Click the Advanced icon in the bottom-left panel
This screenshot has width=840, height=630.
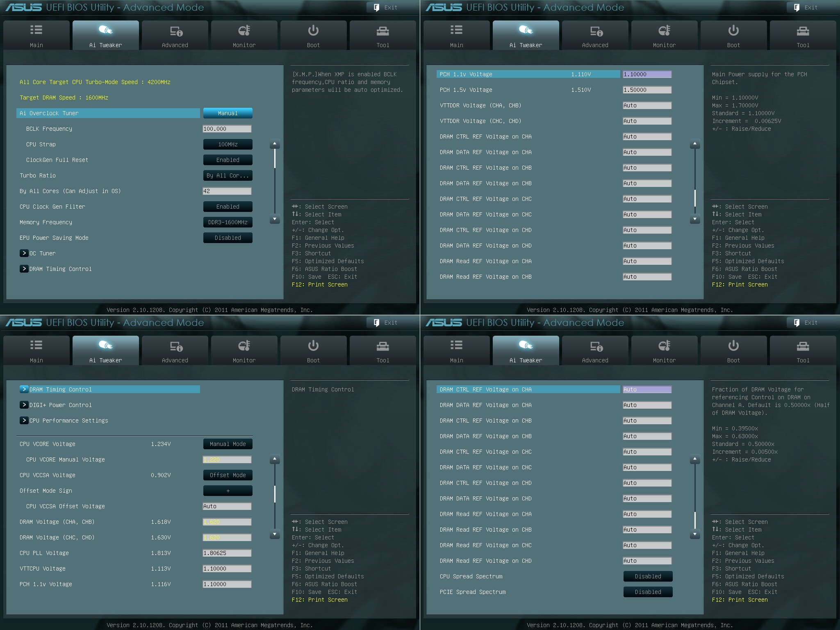[176, 346]
